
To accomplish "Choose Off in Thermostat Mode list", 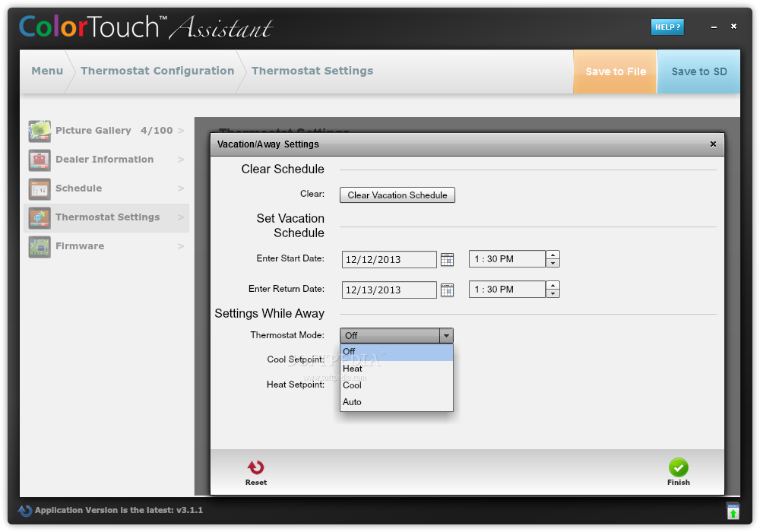I will tap(397, 352).
